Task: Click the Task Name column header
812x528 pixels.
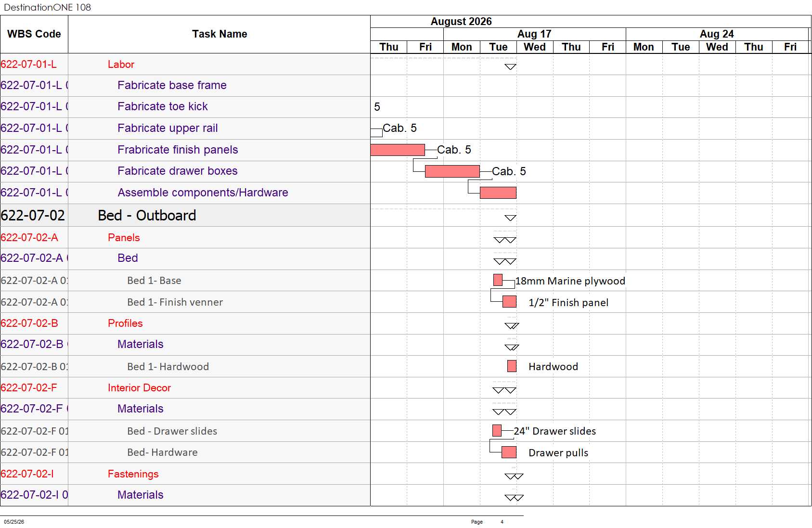Action: (219, 34)
